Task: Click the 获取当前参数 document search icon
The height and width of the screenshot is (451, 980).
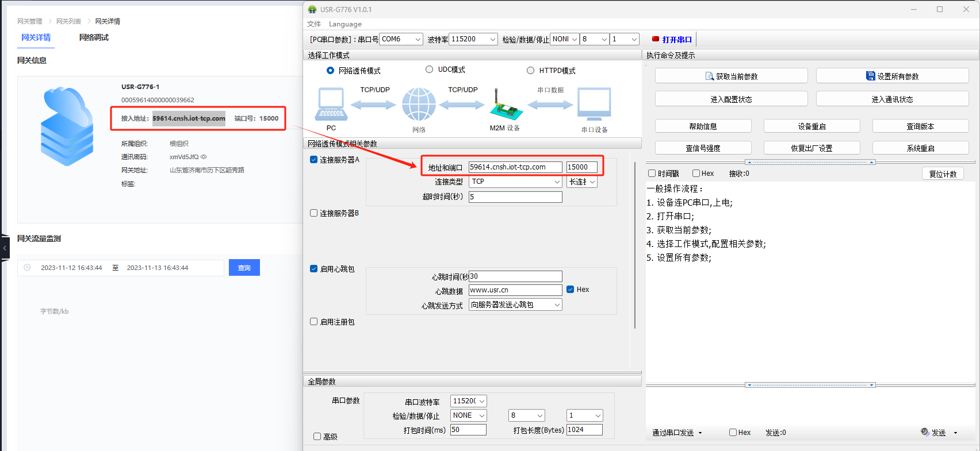Action: 710,76
